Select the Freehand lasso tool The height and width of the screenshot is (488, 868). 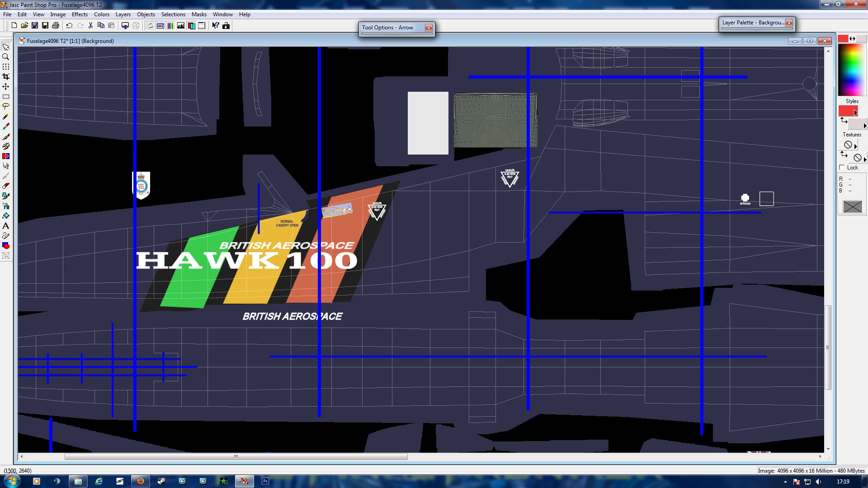click(6, 107)
